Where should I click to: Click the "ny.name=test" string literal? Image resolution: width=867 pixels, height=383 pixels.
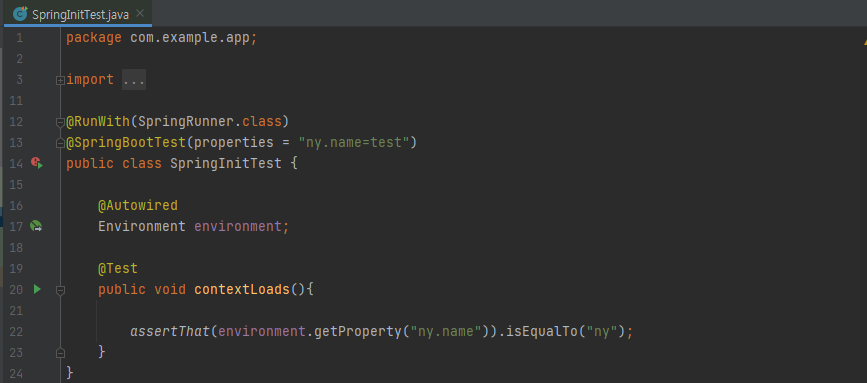point(354,142)
